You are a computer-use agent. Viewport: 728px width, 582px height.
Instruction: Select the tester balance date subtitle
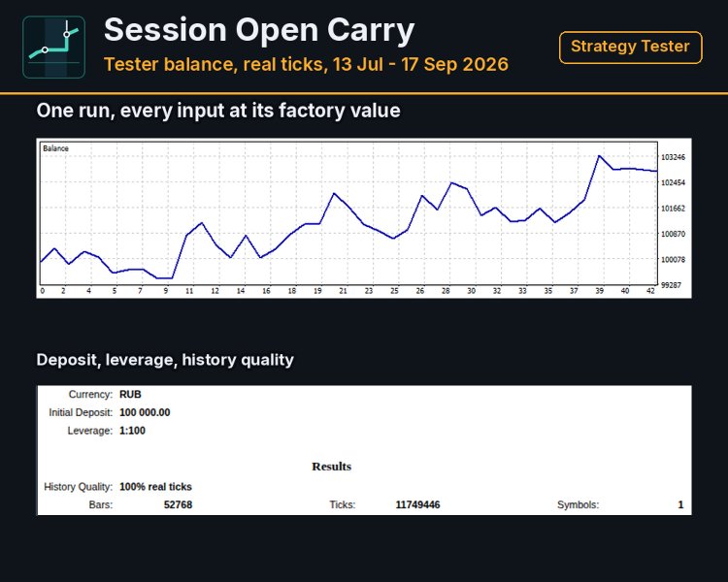306,65
